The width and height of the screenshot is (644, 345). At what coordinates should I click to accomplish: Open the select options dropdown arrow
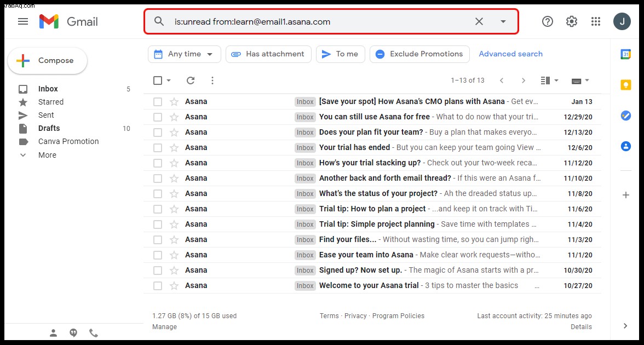[x=169, y=81]
